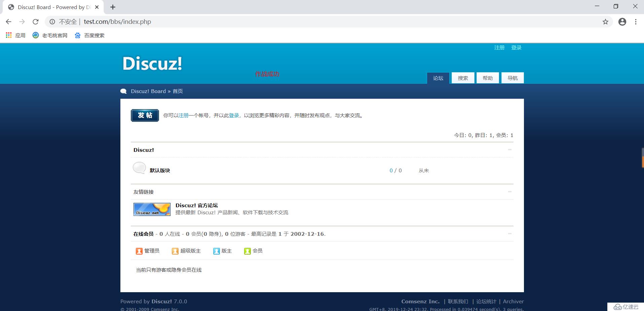Image resolution: width=644 pixels, height=311 pixels.
Task: Go back with the browser back arrow
Action: 9,22
